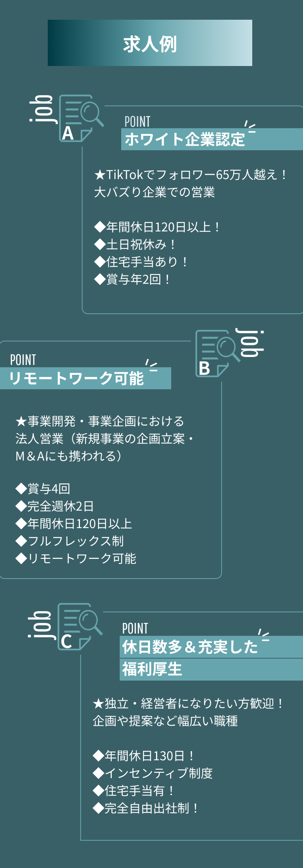303x868 pixels.
Task: Click the sparkle accent beside 休日数多＆充実した
Action: point(263,635)
